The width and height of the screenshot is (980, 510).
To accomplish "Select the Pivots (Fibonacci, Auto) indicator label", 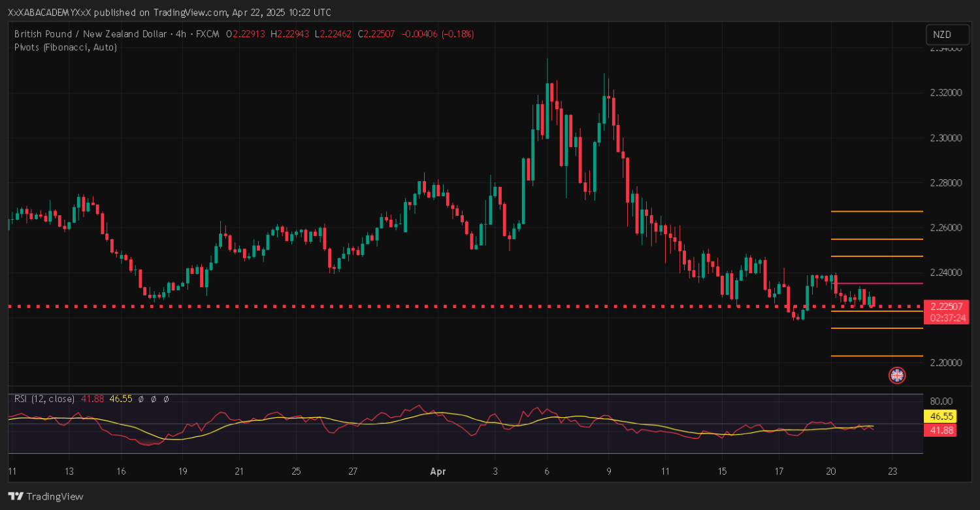I will coord(65,47).
